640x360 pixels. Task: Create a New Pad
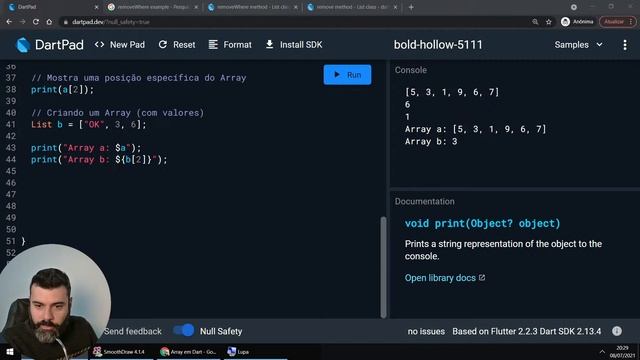coord(120,44)
